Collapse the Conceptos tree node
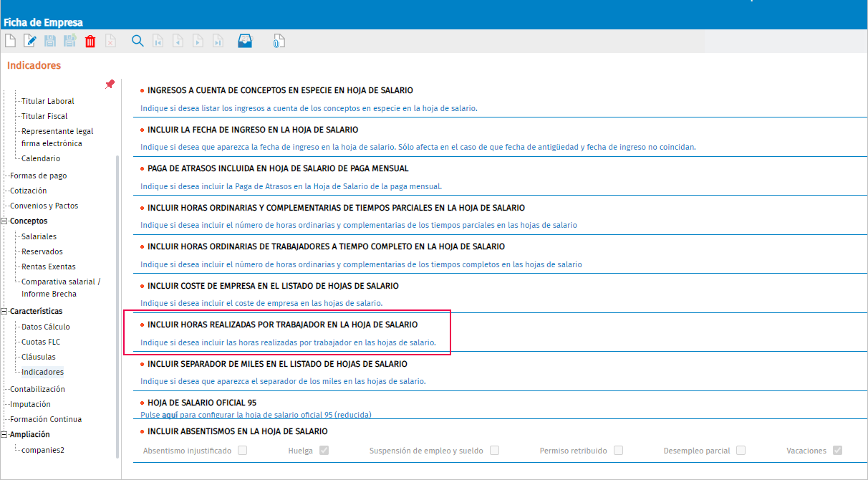 click(4, 221)
